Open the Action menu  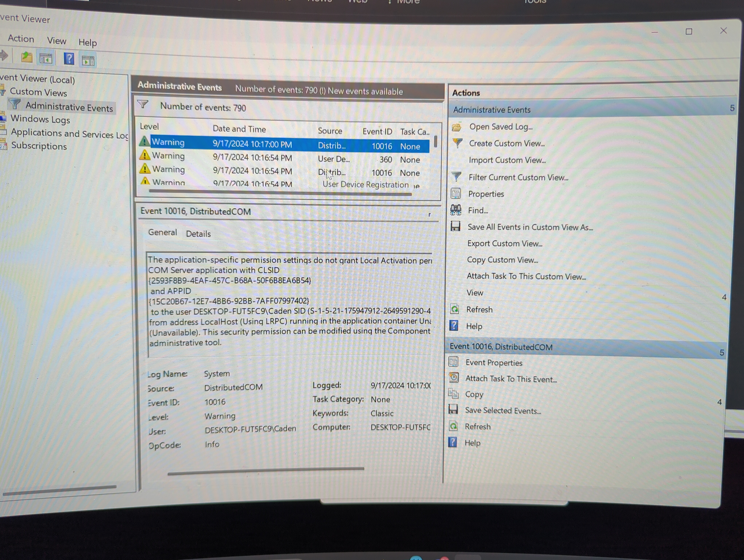coord(21,39)
